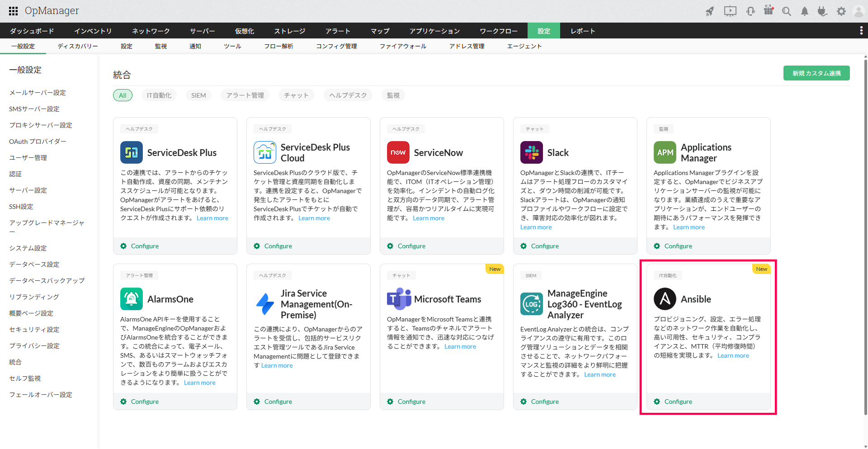Open the apps grid launcher beside OpManager
Image resolution: width=868 pixels, height=449 pixels.
[13, 11]
